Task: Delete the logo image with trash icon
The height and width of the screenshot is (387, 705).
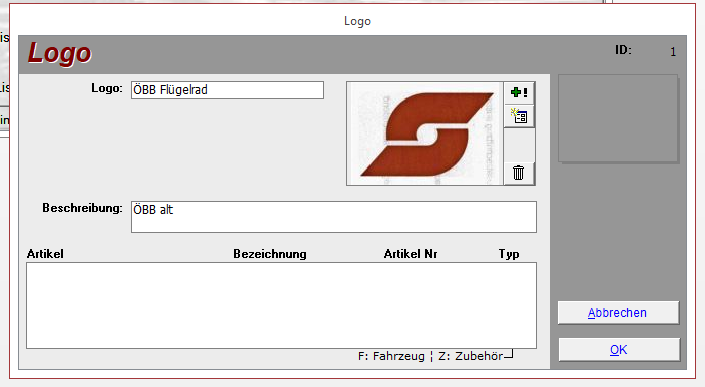Action: (x=518, y=173)
